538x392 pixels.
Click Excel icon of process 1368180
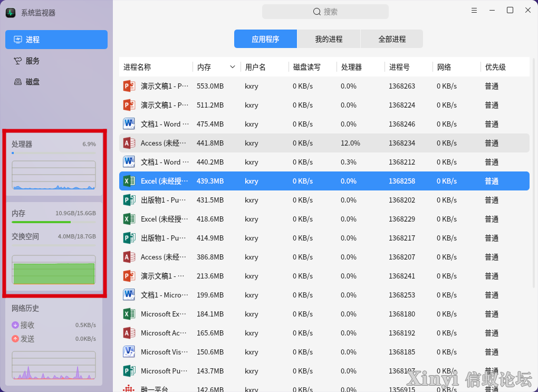(129, 314)
